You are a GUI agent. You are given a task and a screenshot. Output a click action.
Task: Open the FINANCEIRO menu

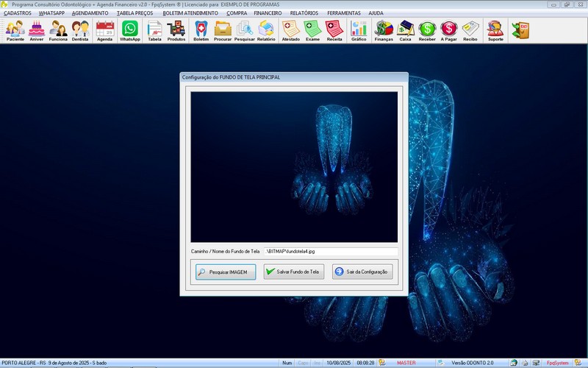coord(268,13)
